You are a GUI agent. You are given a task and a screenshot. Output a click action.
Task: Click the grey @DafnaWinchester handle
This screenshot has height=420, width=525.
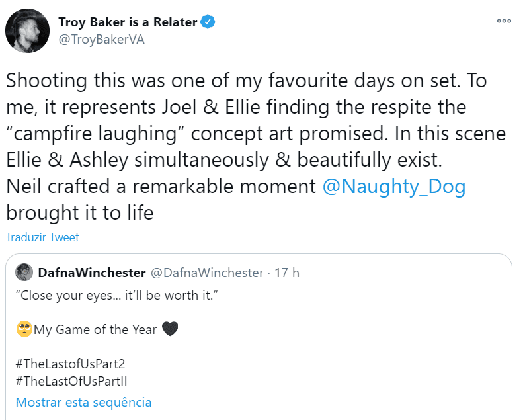[x=208, y=273]
